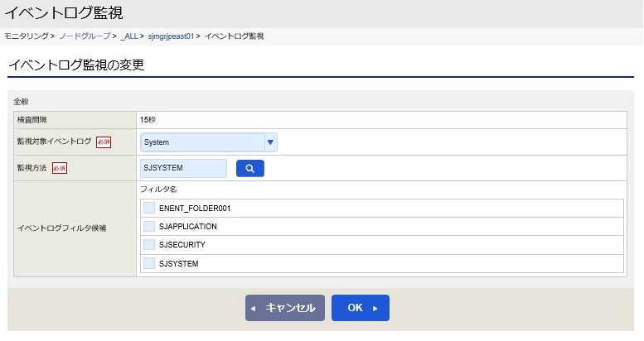Image resolution: width=644 pixels, height=341 pixels.
Task: Click the SJSECURITY filter name
Action: coord(182,244)
